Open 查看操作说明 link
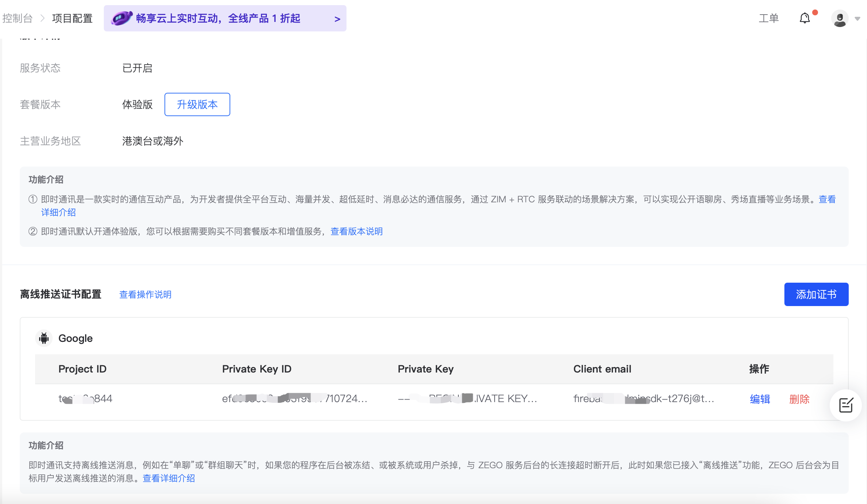This screenshot has width=867, height=504. 145,294
